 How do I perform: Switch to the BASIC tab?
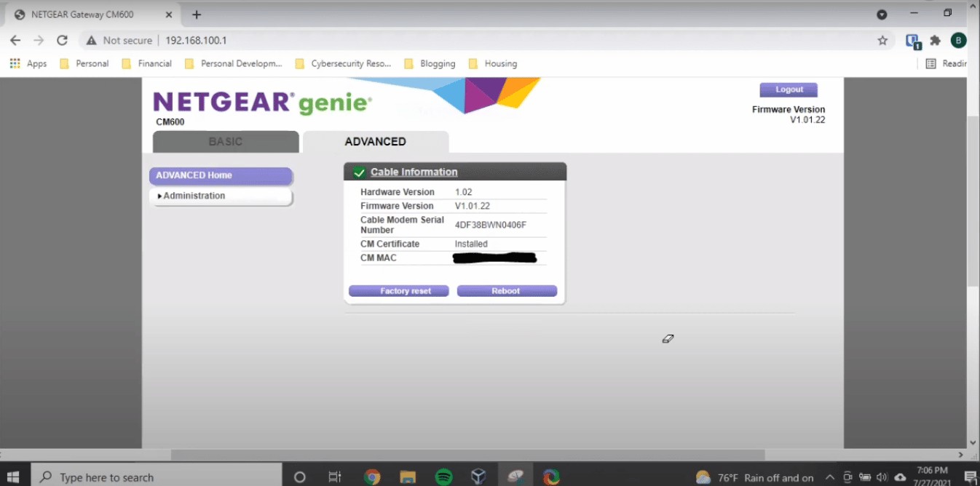pos(226,141)
